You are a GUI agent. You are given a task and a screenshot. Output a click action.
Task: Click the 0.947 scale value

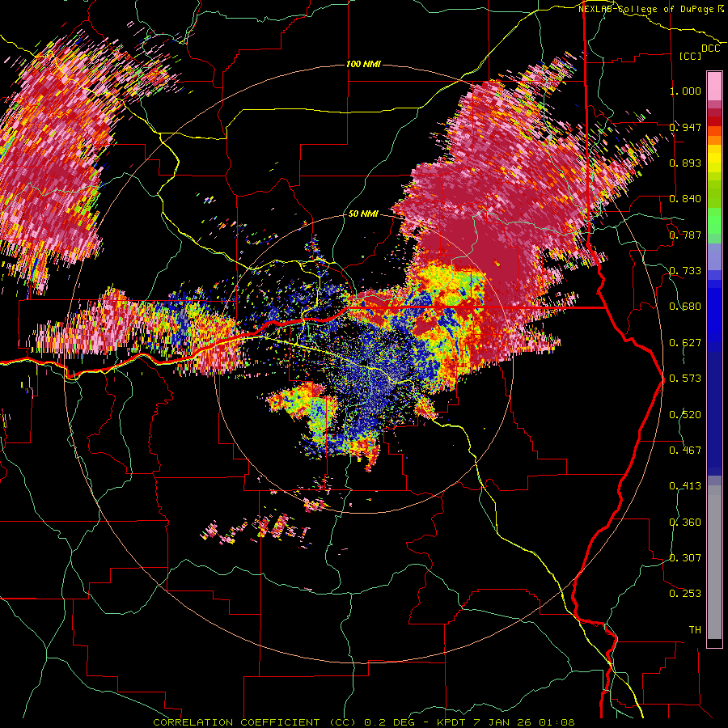coord(685,127)
